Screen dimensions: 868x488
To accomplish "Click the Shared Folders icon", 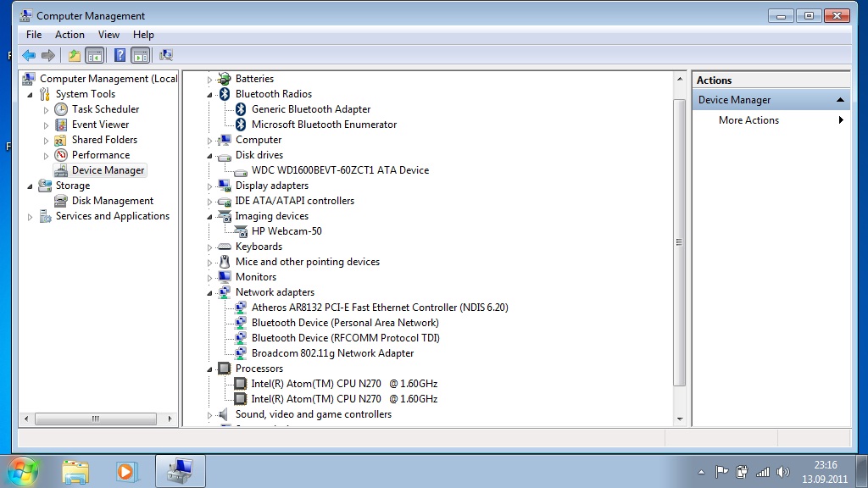I will click(x=61, y=140).
